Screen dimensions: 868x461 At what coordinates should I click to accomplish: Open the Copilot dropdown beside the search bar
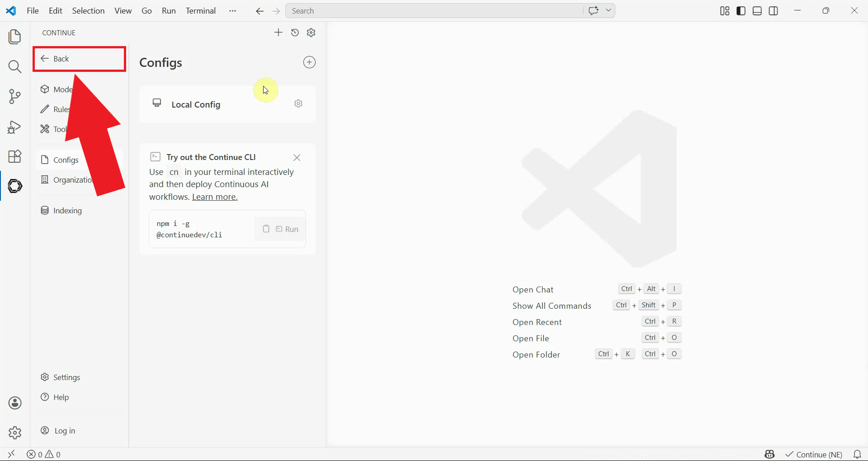[x=609, y=10]
